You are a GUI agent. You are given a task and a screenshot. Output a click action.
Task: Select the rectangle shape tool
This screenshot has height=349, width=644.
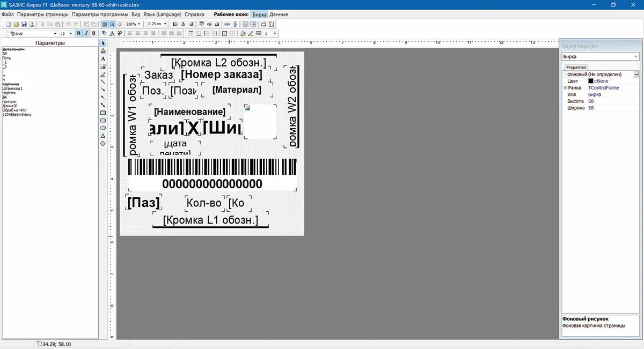click(x=103, y=113)
